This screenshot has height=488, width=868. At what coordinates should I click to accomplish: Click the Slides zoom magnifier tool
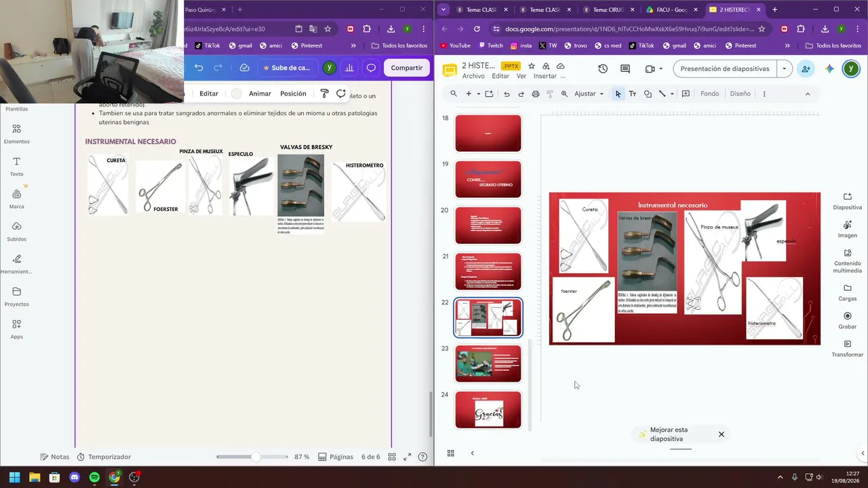(x=564, y=94)
